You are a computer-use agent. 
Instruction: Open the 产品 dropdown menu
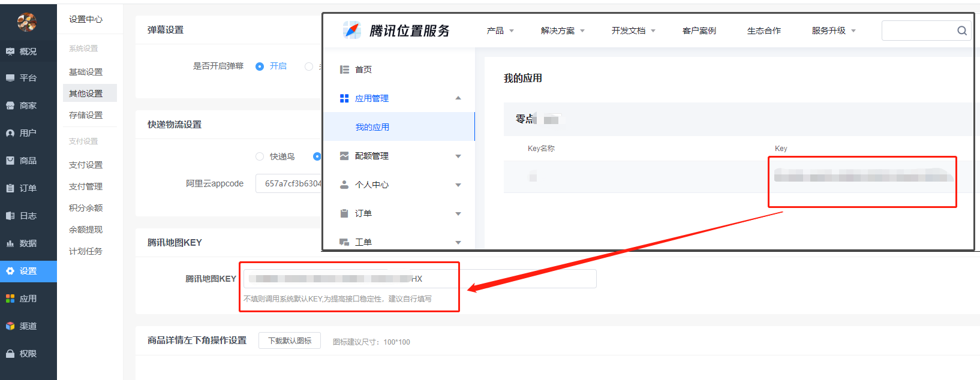point(500,31)
